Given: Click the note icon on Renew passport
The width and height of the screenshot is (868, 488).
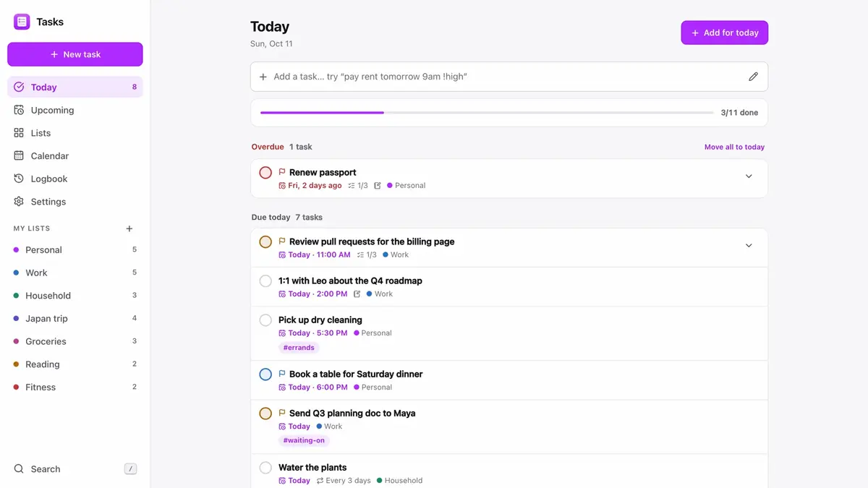Looking at the screenshot, I should coord(377,186).
